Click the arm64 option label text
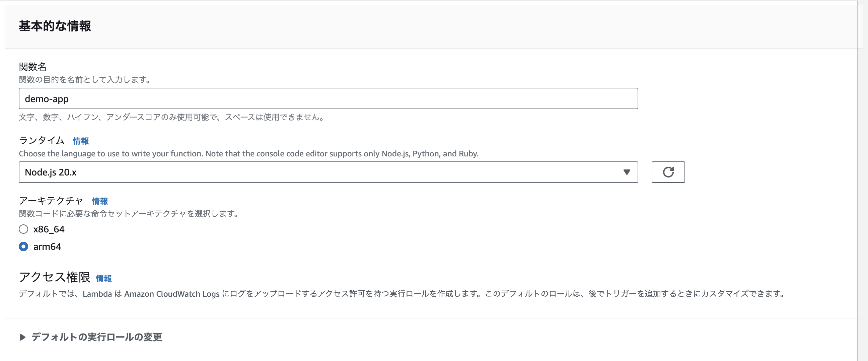The image size is (868, 361). click(x=47, y=247)
